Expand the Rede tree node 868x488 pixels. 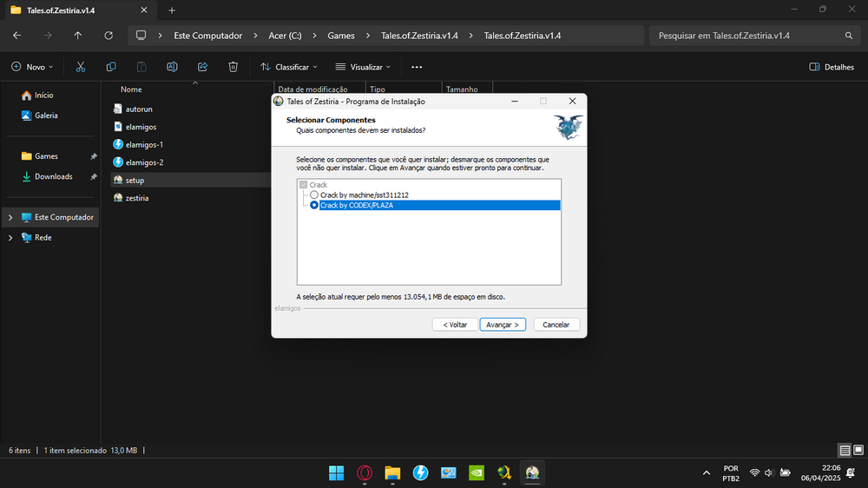tap(10, 238)
